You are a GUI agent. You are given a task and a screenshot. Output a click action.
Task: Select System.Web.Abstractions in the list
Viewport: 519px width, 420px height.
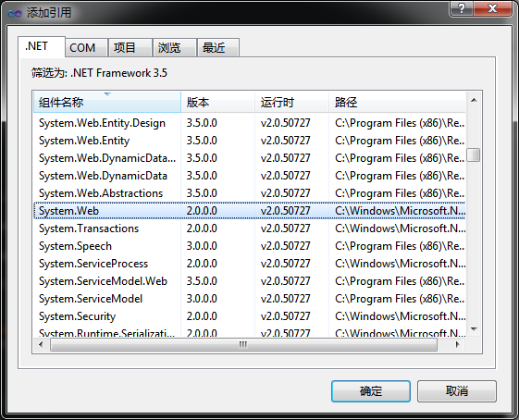pos(250,193)
